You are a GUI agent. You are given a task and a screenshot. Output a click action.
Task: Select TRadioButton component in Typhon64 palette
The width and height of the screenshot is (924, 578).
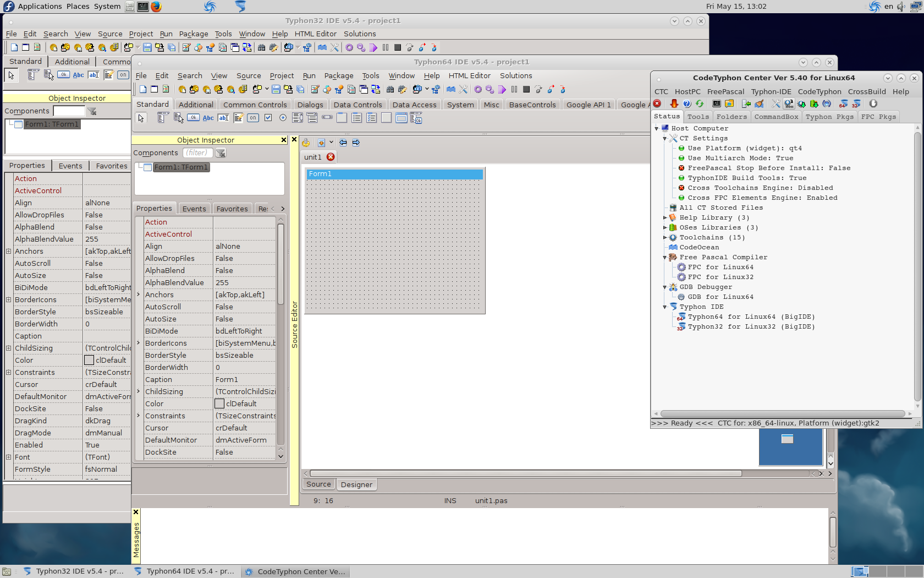pos(283,117)
